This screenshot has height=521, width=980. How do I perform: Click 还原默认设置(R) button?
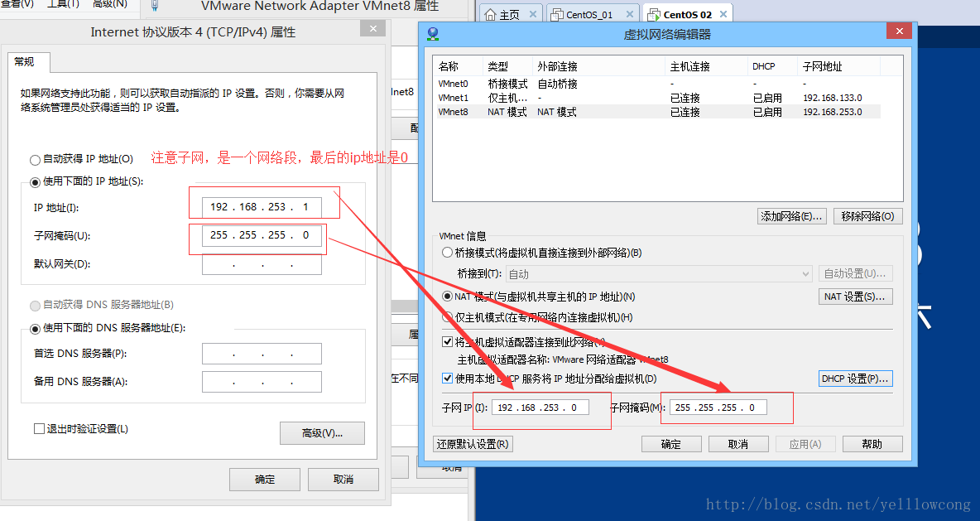pos(473,444)
